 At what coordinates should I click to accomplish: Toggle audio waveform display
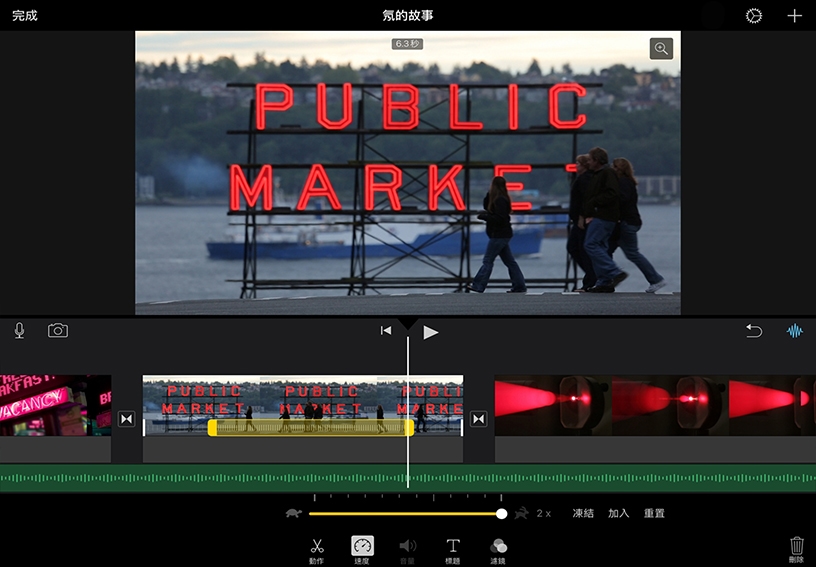pos(795,331)
